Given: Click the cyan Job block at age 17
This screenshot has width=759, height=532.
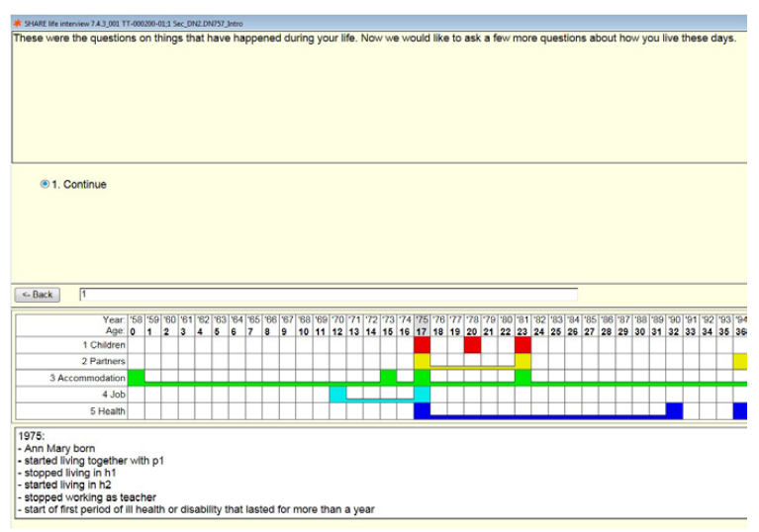Looking at the screenshot, I should (422, 394).
